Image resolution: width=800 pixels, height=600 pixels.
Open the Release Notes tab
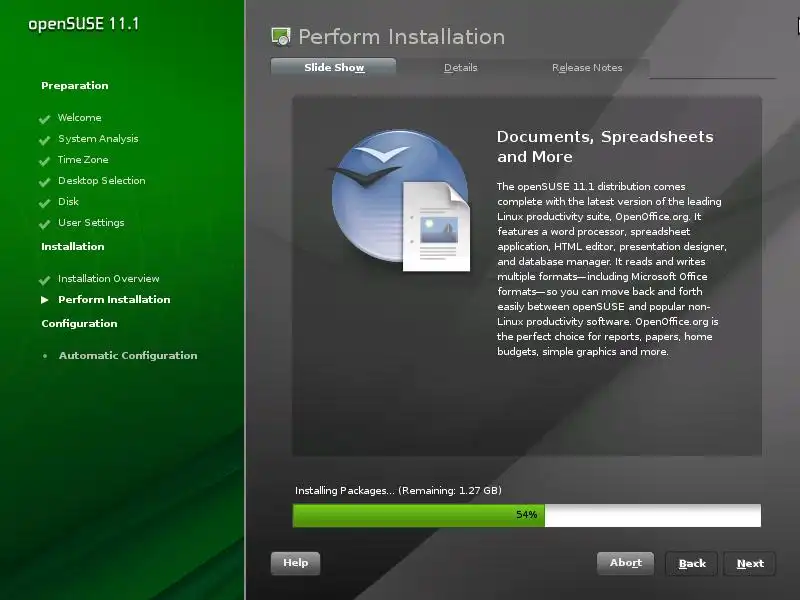tap(587, 67)
